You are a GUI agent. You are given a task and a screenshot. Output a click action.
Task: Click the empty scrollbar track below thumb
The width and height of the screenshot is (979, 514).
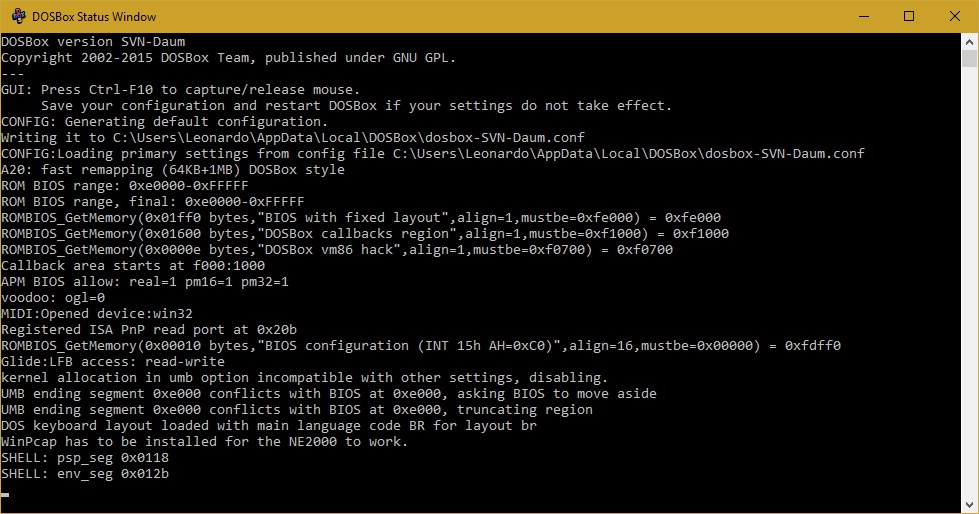click(969, 281)
